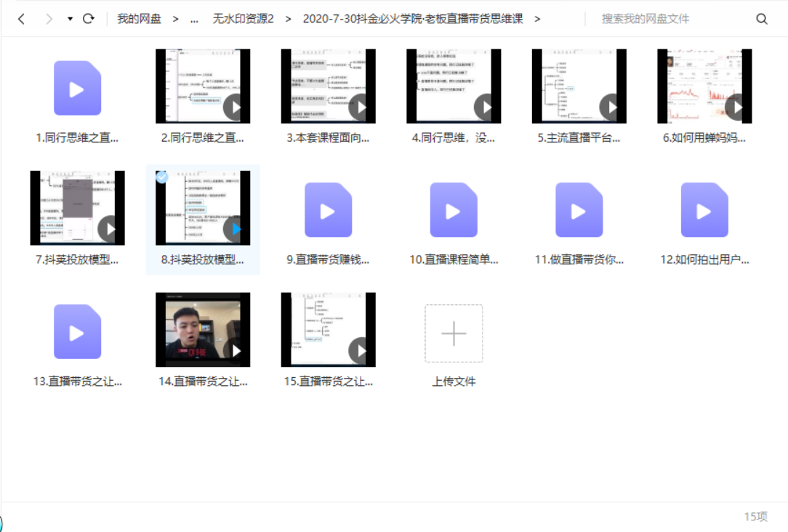Click the search magnifier icon
Image resolution: width=788 pixels, height=532 pixels.
(762, 19)
